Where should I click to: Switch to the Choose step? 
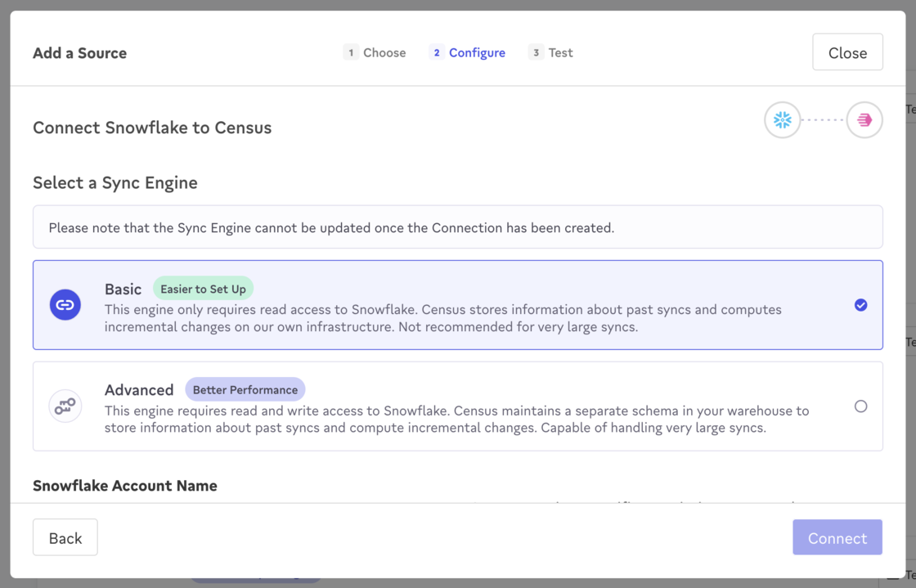click(384, 52)
